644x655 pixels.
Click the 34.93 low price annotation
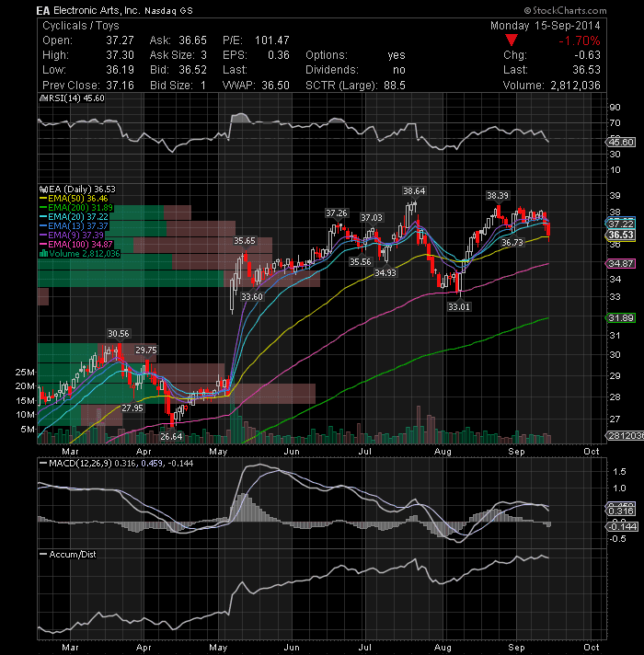click(x=385, y=273)
